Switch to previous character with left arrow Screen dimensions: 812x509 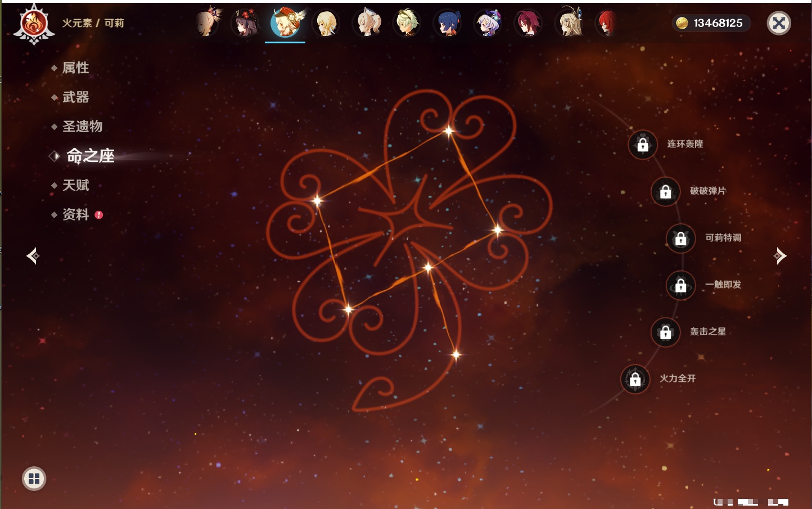pos(33,256)
